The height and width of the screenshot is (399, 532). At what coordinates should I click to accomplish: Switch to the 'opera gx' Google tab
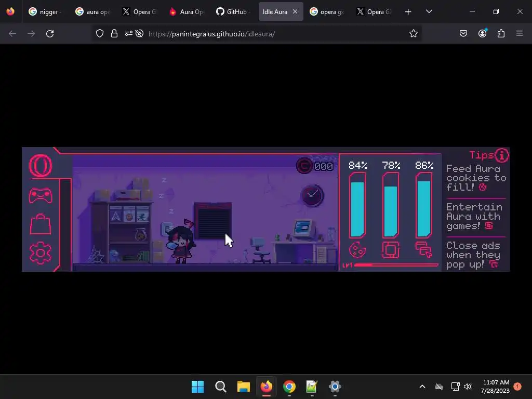coord(327,12)
